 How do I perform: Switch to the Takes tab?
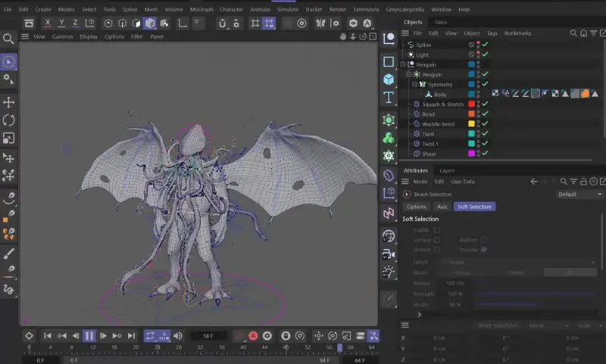click(x=440, y=22)
